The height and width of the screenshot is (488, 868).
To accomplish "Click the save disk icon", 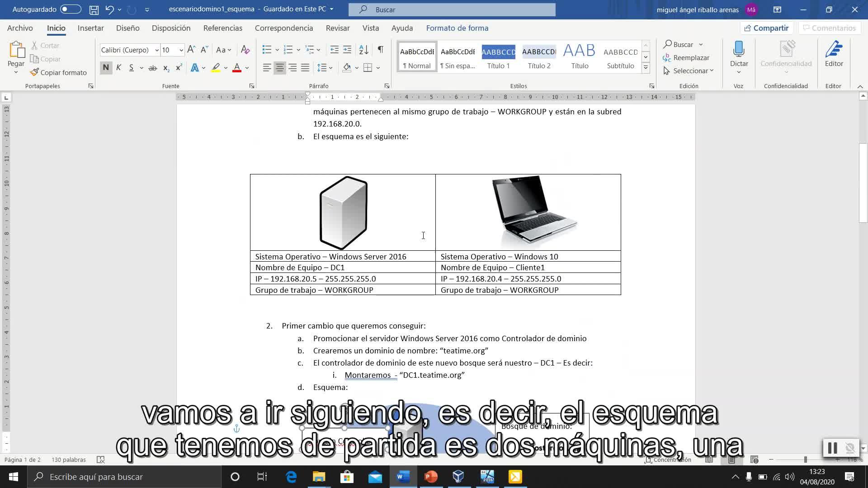I will coord(94,9).
